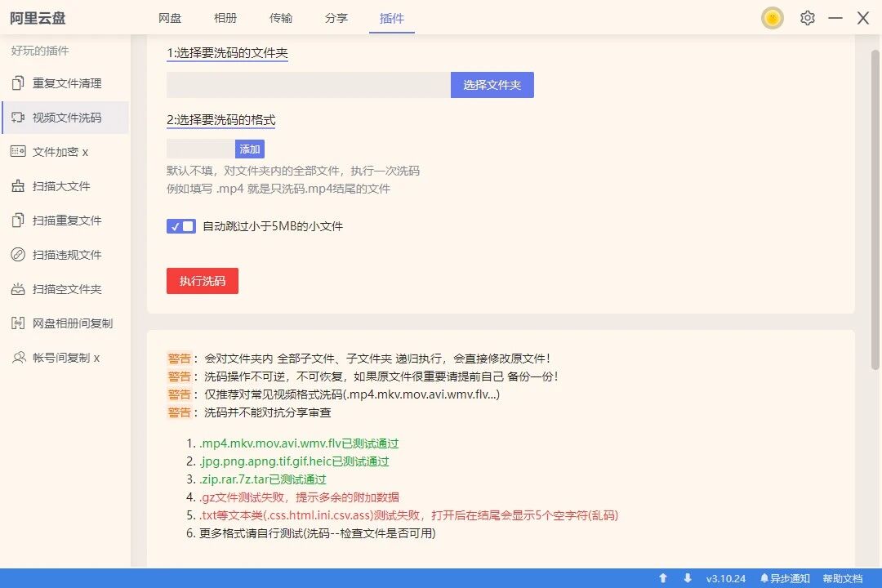
Task: Click the video file icon beside 视频文件洗码
Action: tap(18, 118)
